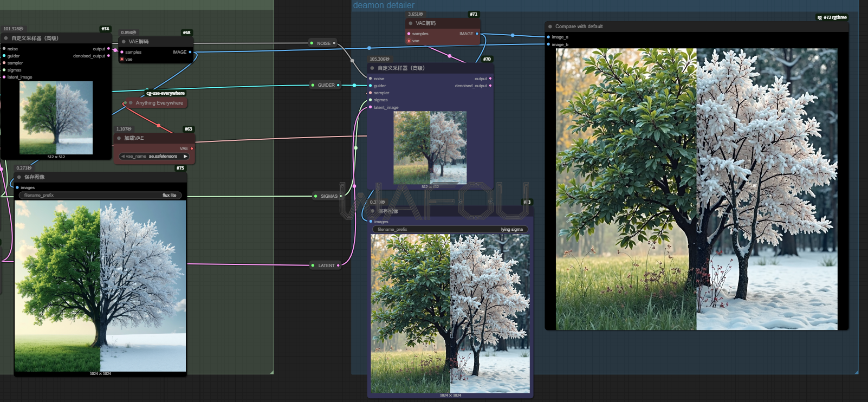Click the images input socket on save node #75

[17, 187]
